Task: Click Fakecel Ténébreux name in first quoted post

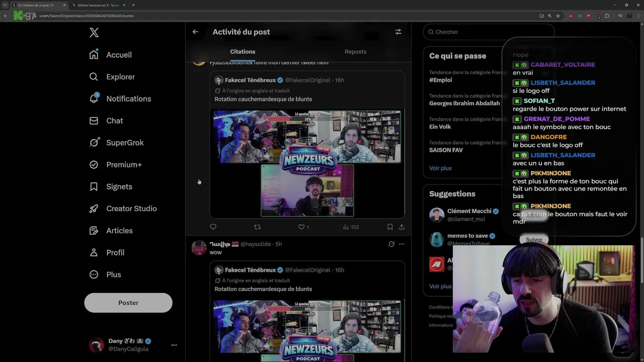Action: click(x=250, y=80)
